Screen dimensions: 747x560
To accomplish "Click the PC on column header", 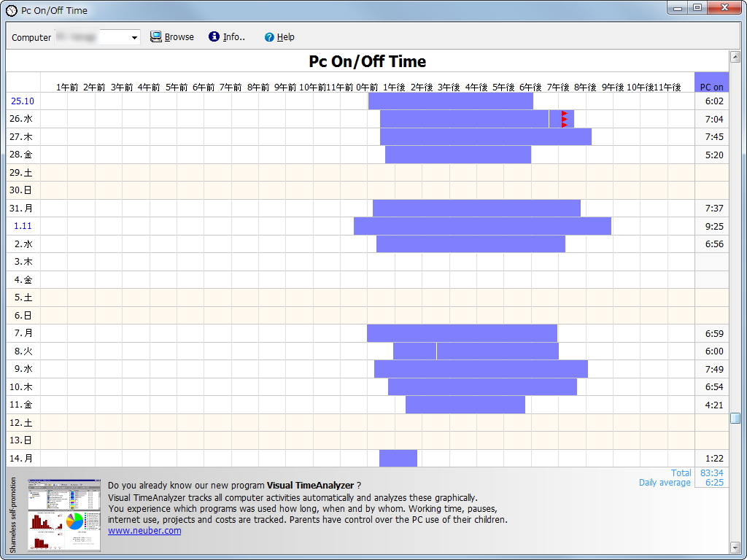I will pyautogui.click(x=711, y=82).
